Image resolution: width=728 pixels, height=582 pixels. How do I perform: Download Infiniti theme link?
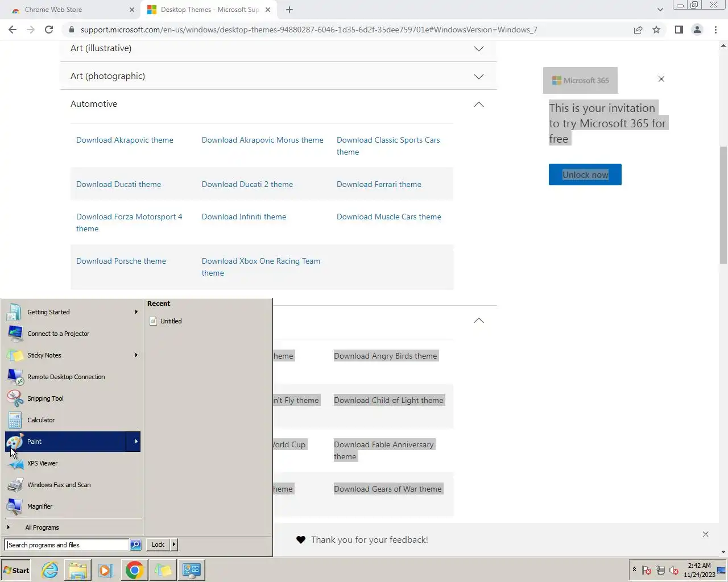pyautogui.click(x=244, y=217)
